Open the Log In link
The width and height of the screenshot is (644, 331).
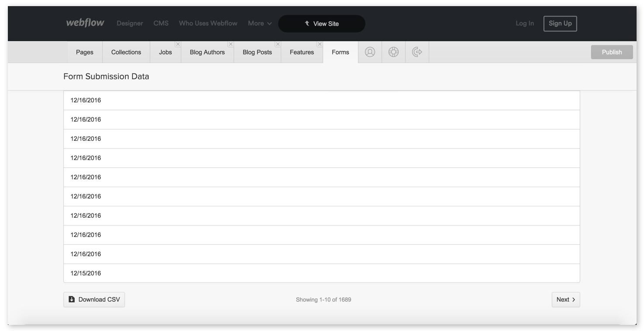tap(524, 23)
